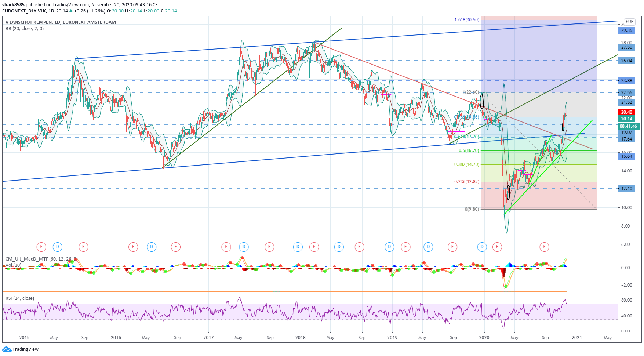Viewport: 644px width, 356px height.
Task: Open the earnings marker near Sep 2019
Action: click(x=452, y=247)
